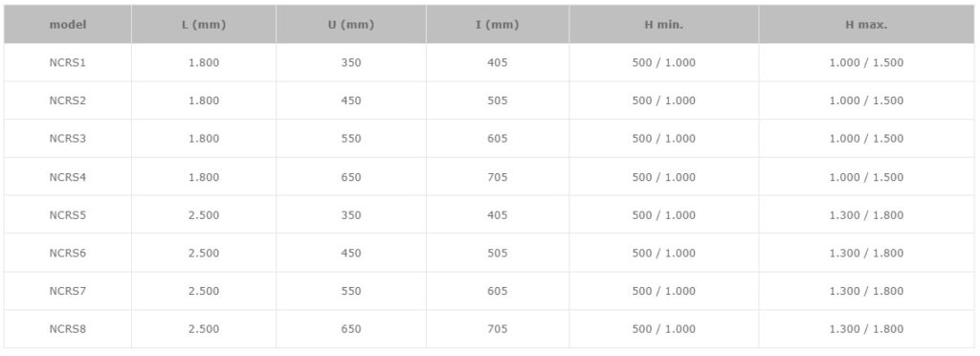
Task: Click the 'U (mm)' header cell
Action: 350,25
